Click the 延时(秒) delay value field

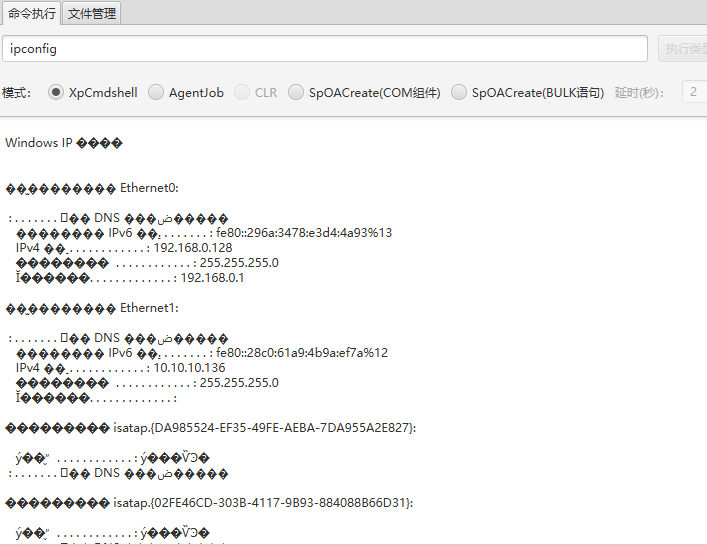693,92
